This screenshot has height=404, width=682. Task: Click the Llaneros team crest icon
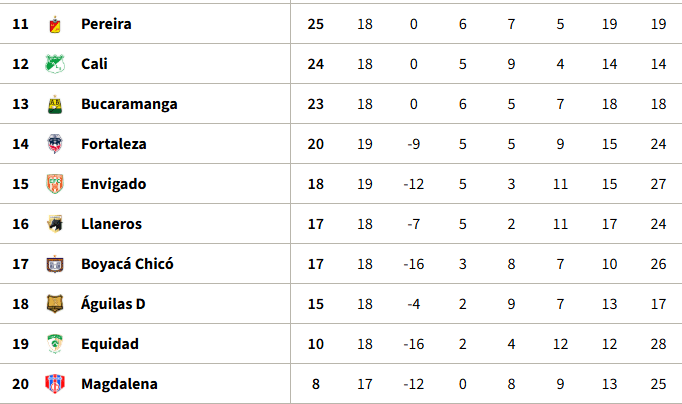55,224
